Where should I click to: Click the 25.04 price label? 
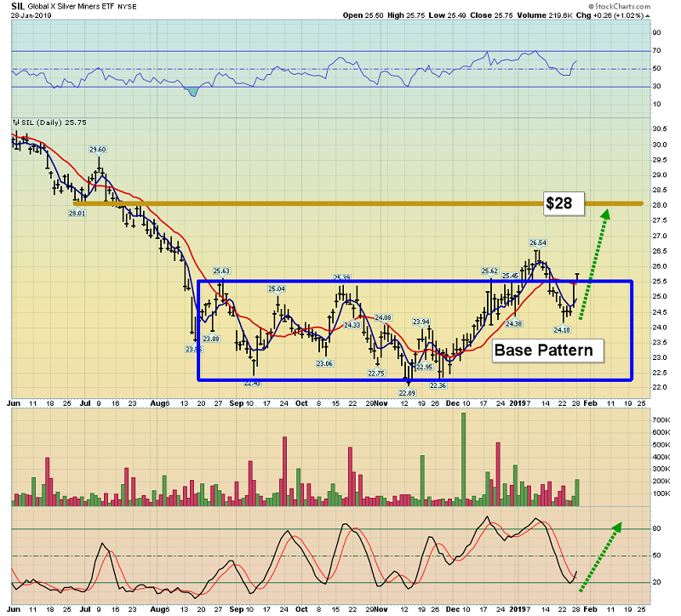point(277,288)
